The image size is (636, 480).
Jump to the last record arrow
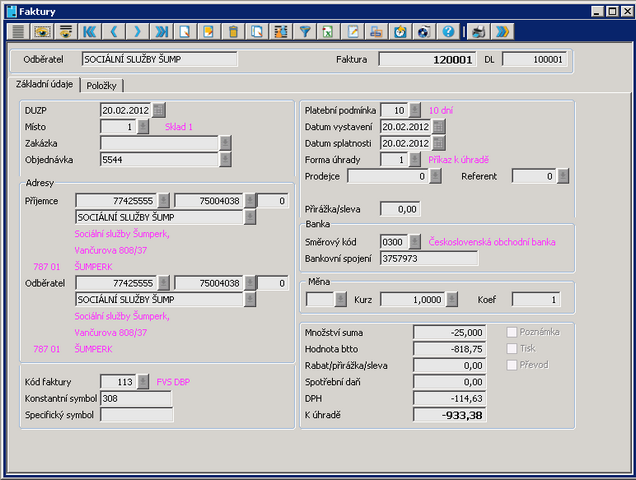tap(162, 32)
